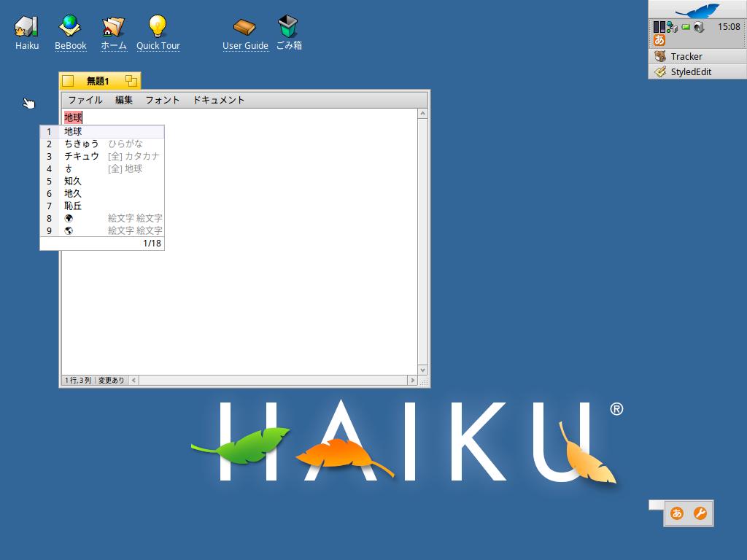747x560 pixels.
Task: Open the Haiku disk icon on desktop
Action: pyautogui.click(x=26, y=27)
